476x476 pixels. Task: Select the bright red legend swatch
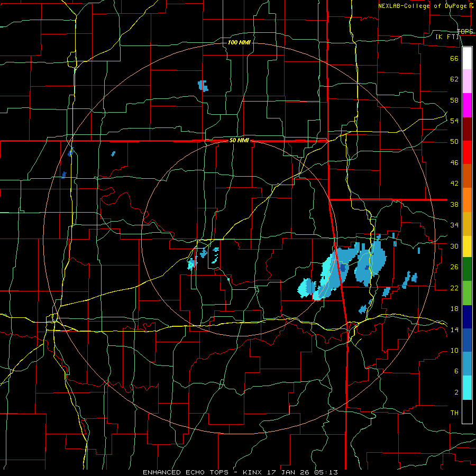click(x=467, y=152)
